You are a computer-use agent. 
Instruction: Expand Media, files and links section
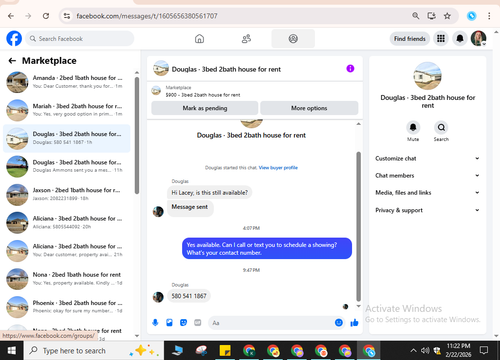428,193
